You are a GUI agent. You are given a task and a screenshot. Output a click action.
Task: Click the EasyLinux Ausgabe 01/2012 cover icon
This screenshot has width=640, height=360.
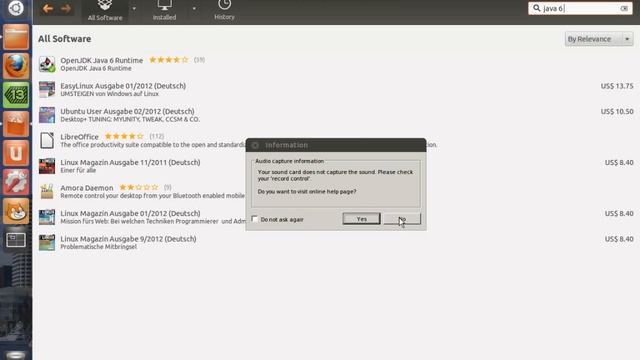(47, 89)
